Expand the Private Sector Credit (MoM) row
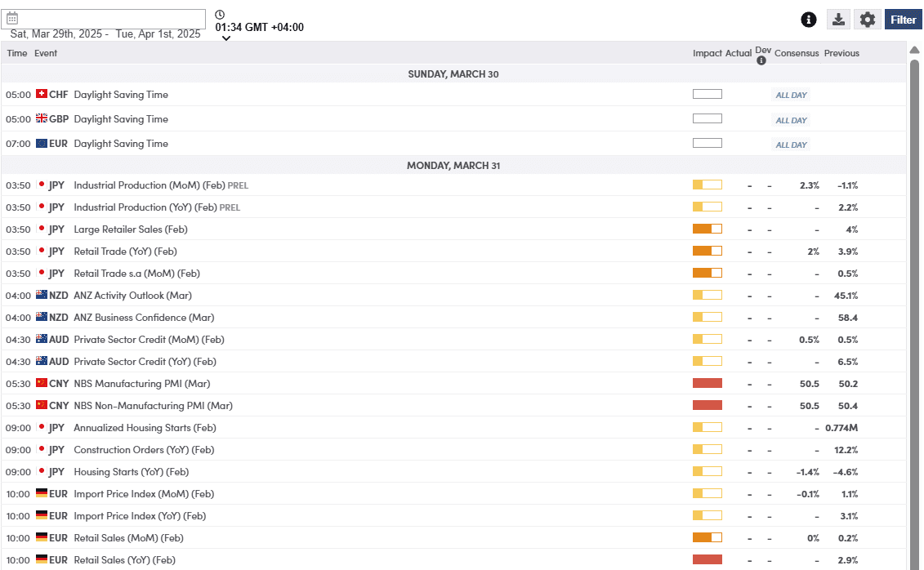Viewport: 924px width, 570px height. (x=149, y=340)
